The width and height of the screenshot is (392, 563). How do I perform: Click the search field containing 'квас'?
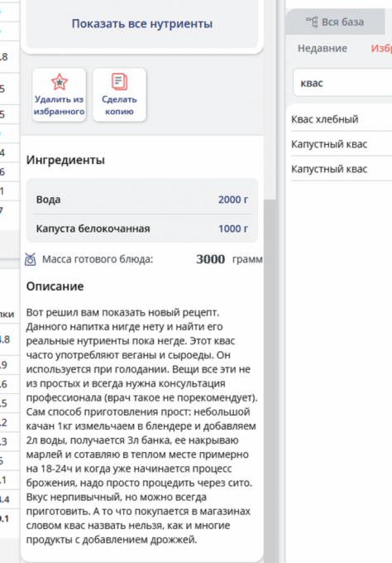coord(342,83)
